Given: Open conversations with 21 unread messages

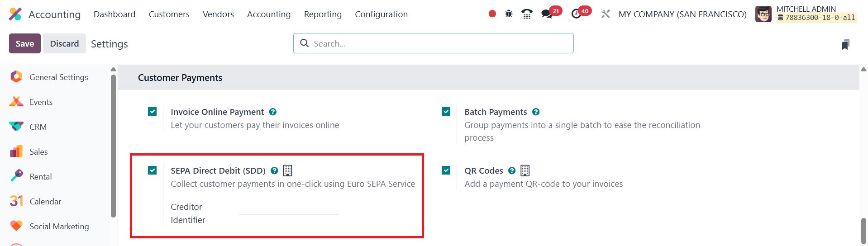Looking at the screenshot, I should click(x=547, y=14).
